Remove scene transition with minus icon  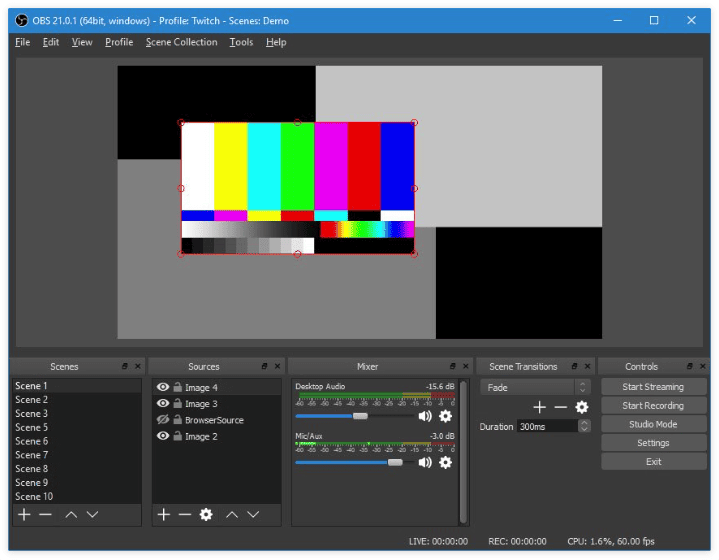561,407
